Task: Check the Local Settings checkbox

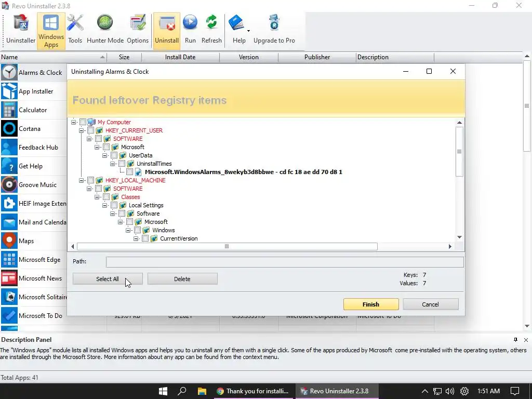Action: [114, 205]
